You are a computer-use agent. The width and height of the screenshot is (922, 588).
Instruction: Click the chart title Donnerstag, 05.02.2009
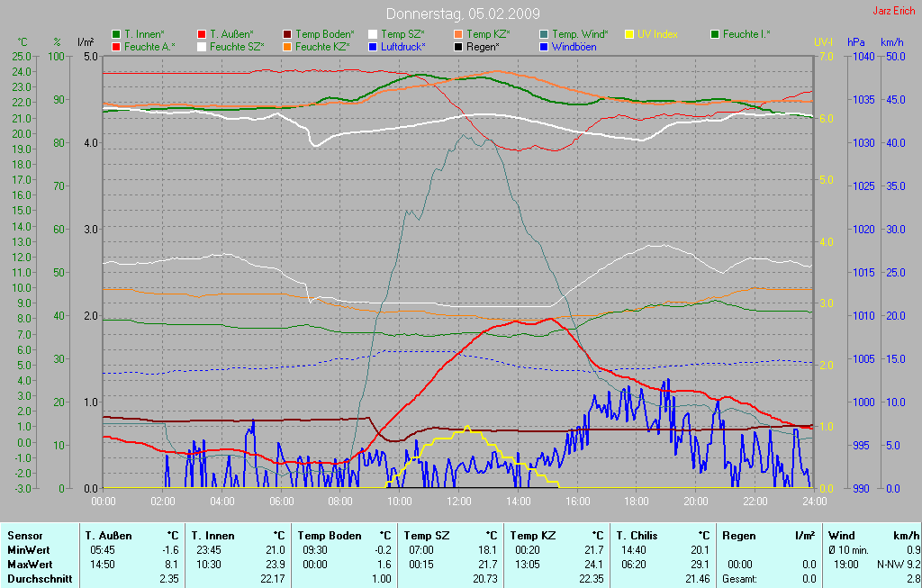[463, 14]
